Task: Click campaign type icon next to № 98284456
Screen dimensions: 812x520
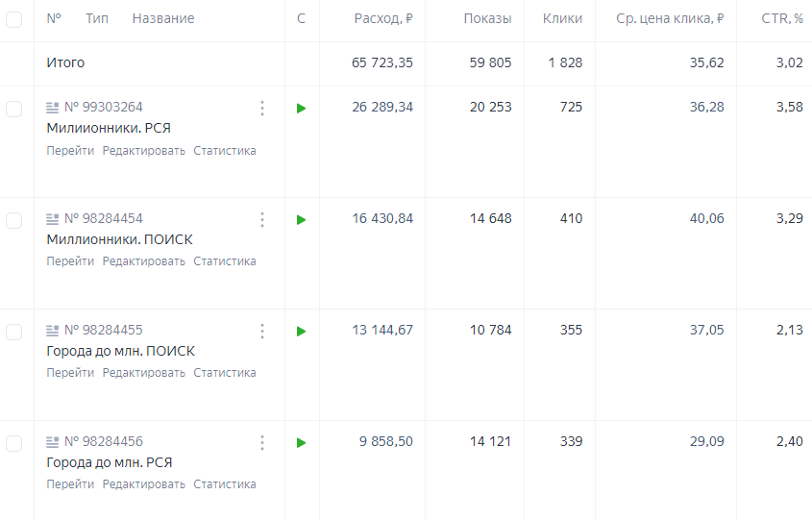Action: pos(53,442)
